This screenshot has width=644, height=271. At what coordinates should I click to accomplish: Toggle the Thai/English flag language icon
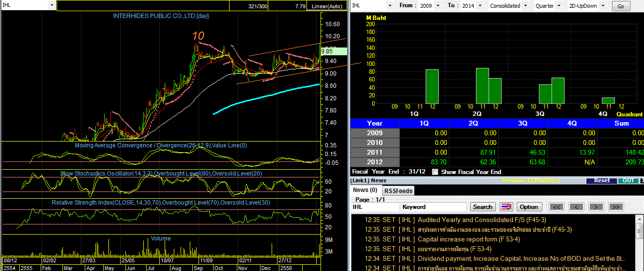click(506, 207)
